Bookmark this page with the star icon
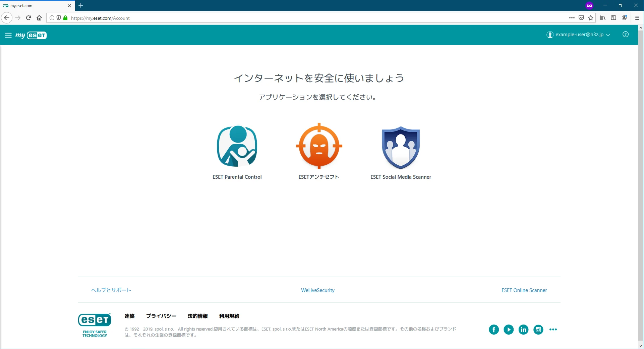 click(591, 18)
